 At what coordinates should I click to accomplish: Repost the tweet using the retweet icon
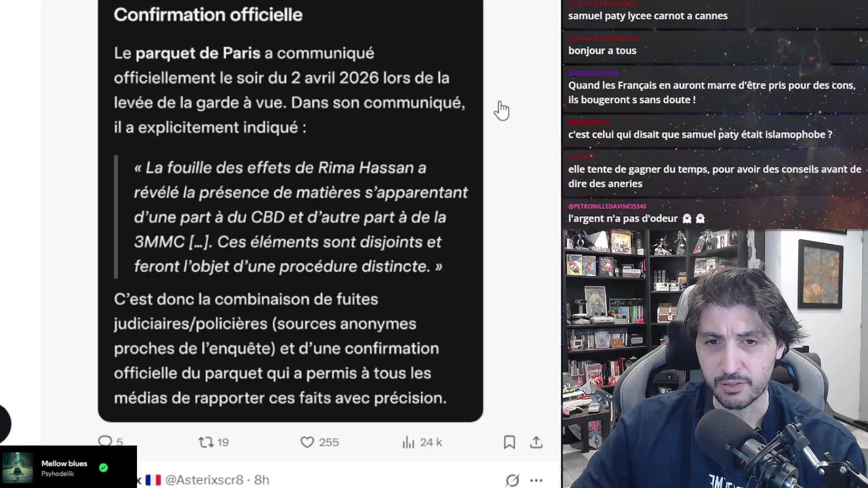tap(205, 442)
